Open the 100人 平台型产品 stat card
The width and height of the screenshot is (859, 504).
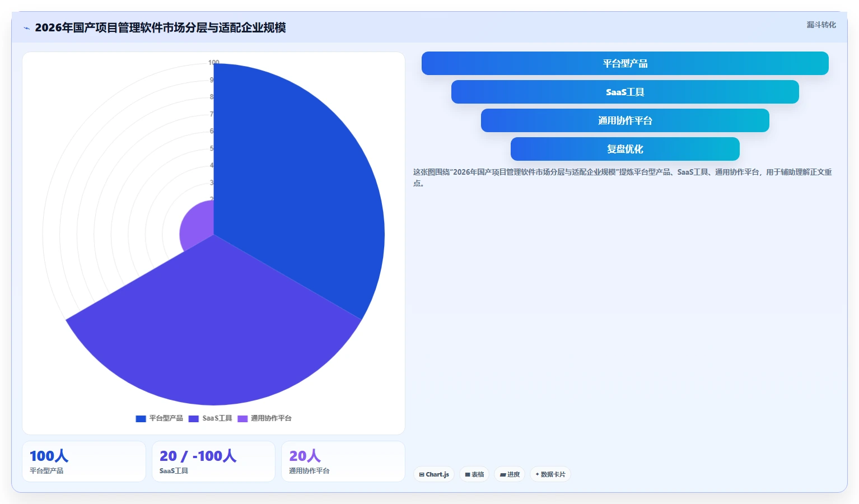(84, 461)
